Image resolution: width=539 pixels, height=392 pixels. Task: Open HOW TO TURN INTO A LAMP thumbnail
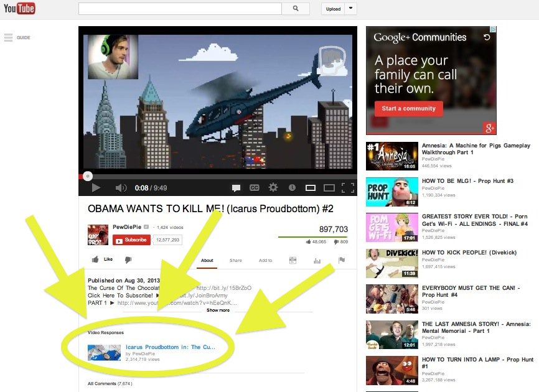coord(392,371)
